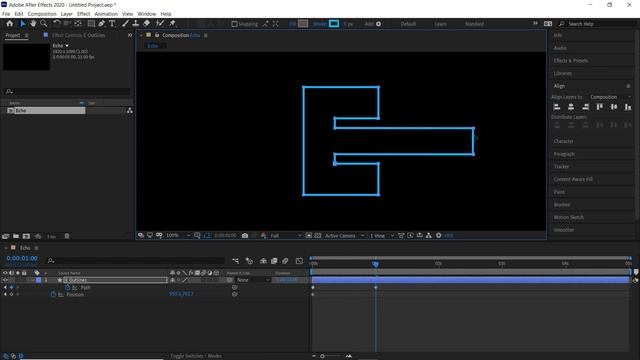The width and height of the screenshot is (640, 360).
Task: Click Align Bottom icon in Align panel
Action: [628, 107]
